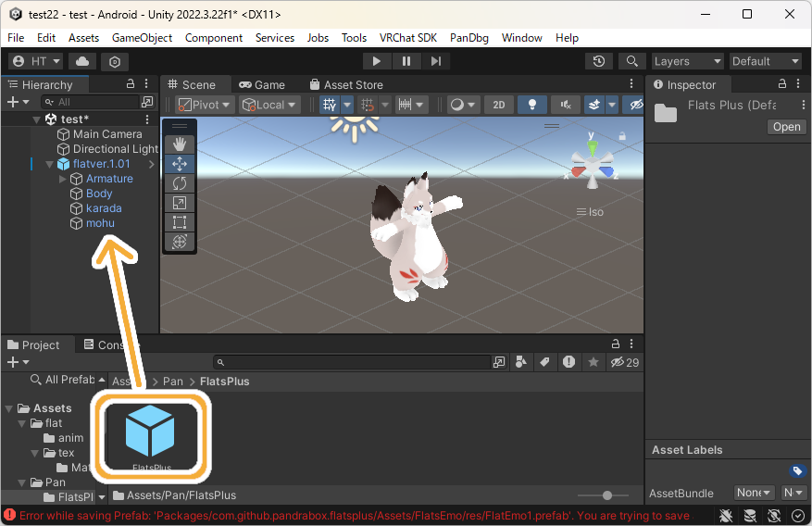Select the Scale tool
Viewport: 812px width, 526px height.
coord(180,203)
